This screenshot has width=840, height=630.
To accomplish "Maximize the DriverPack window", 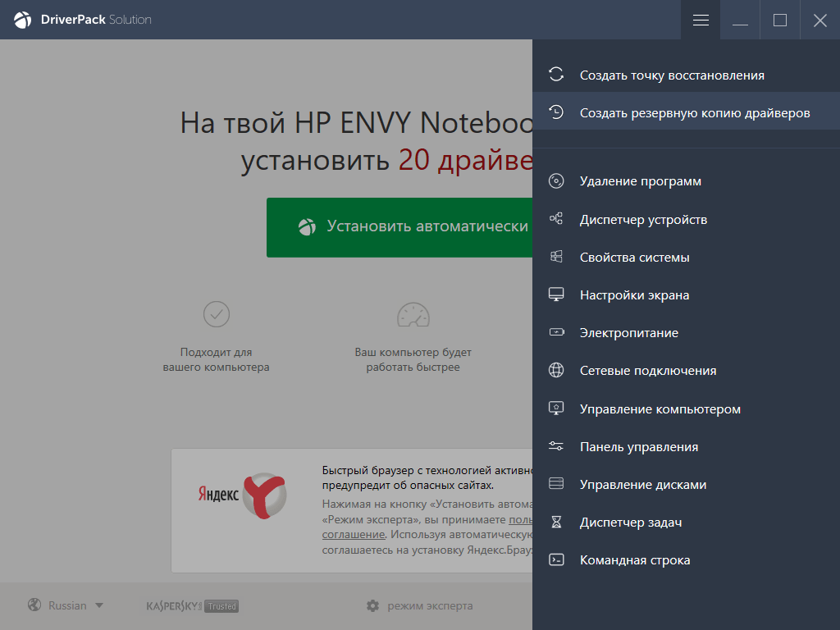I will (x=780, y=20).
